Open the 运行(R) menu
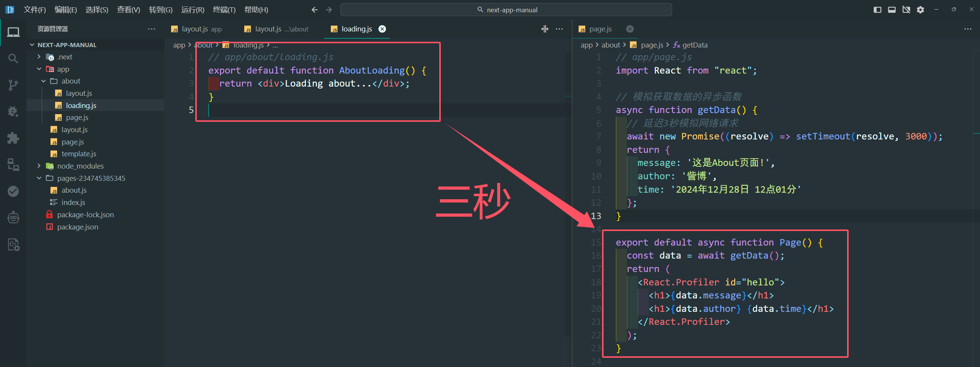The width and height of the screenshot is (980, 367). (193, 10)
